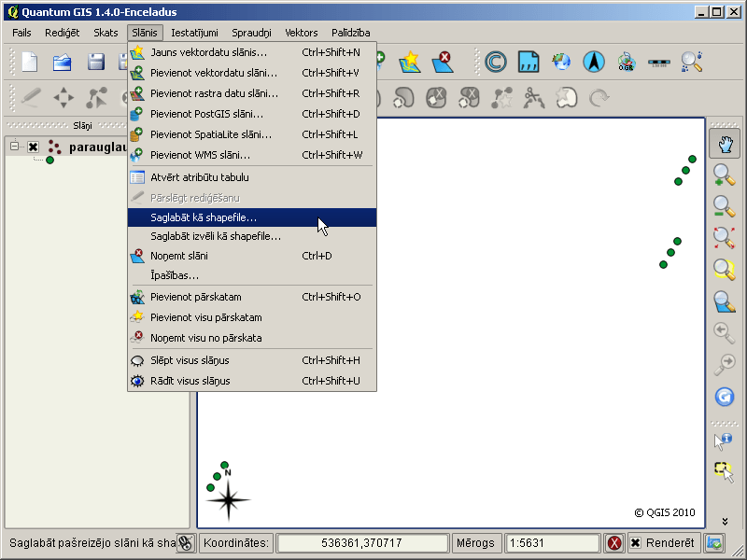This screenshot has height=560, width=747.
Task: Click the new vector layer star icon
Action: pos(410,63)
